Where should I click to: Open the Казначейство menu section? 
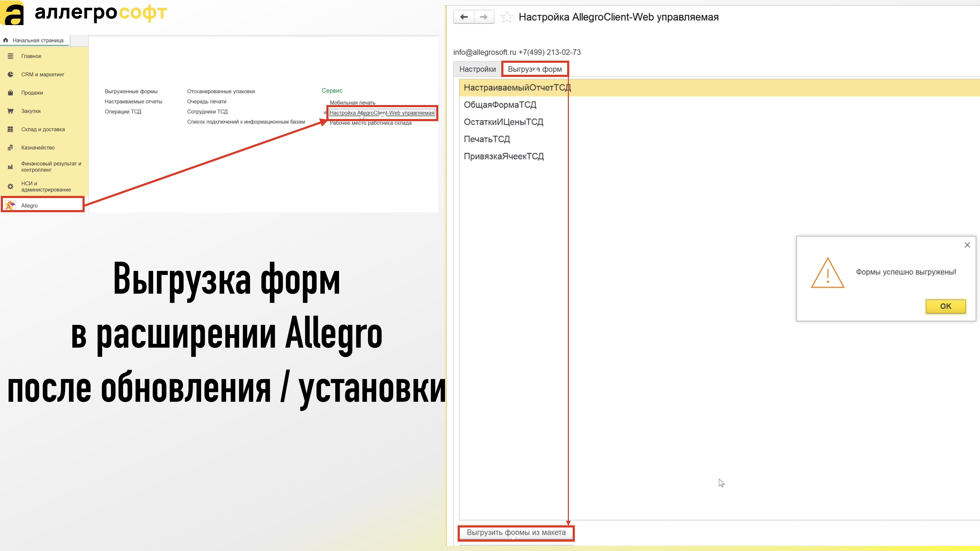[x=38, y=148]
